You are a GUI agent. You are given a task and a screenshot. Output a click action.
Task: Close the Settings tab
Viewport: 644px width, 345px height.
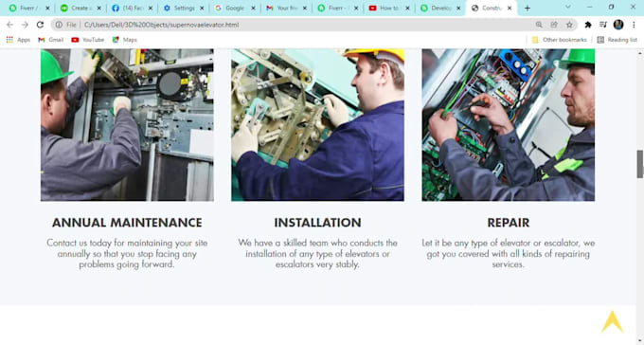(202, 9)
